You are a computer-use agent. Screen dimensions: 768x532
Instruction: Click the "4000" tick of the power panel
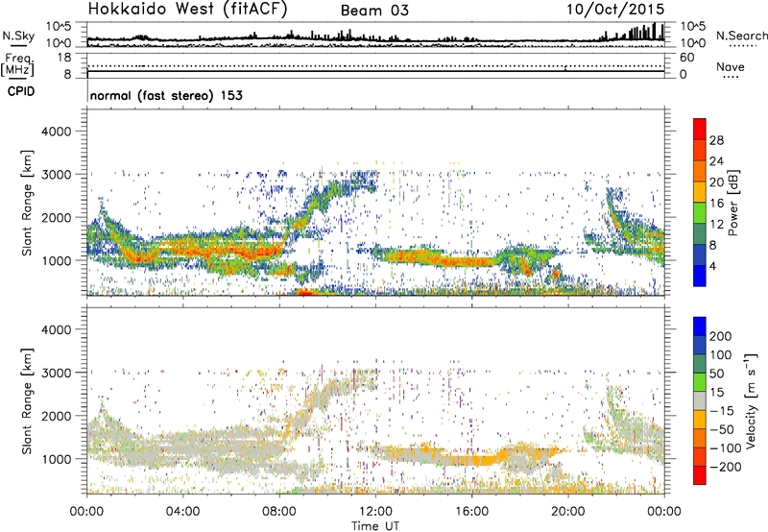coord(57,132)
